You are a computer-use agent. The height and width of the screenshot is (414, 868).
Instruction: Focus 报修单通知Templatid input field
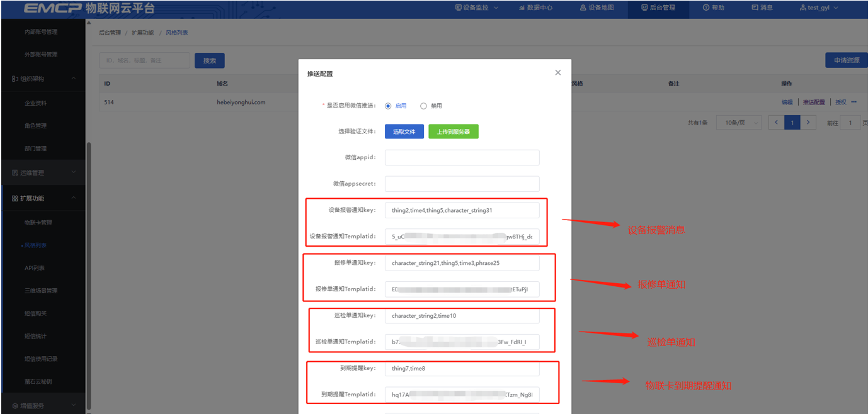[x=462, y=289]
